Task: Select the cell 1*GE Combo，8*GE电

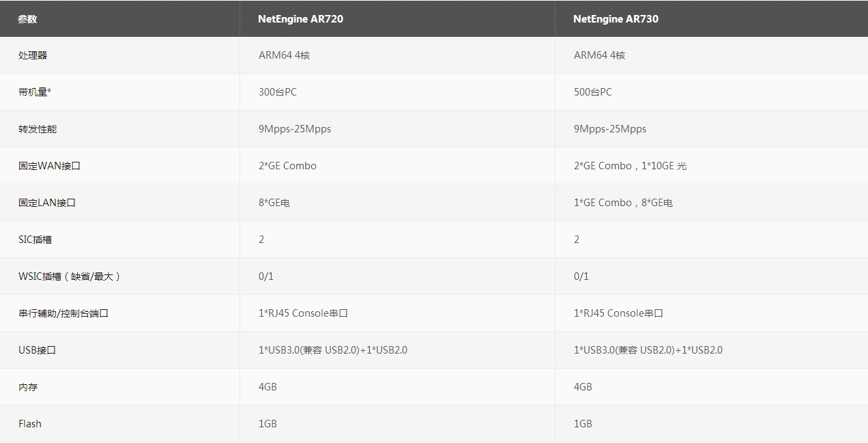Action: tap(623, 203)
